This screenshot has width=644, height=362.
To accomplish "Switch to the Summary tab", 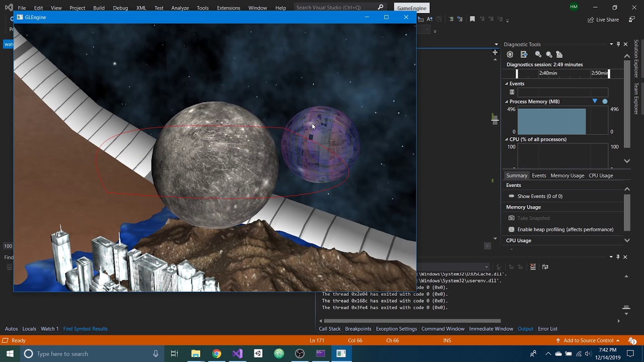I will (x=517, y=175).
